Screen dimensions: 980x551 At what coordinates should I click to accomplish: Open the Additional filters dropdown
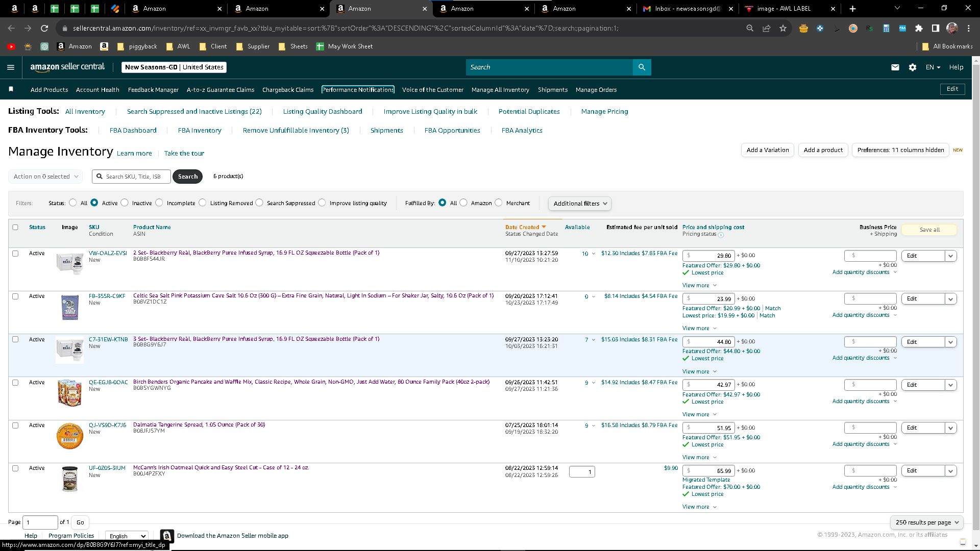click(x=580, y=204)
